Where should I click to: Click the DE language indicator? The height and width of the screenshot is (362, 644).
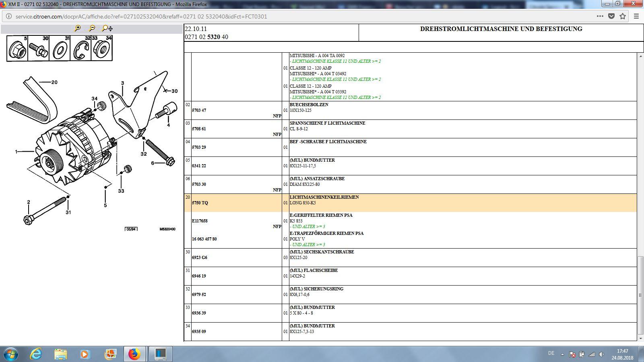[x=551, y=353]
